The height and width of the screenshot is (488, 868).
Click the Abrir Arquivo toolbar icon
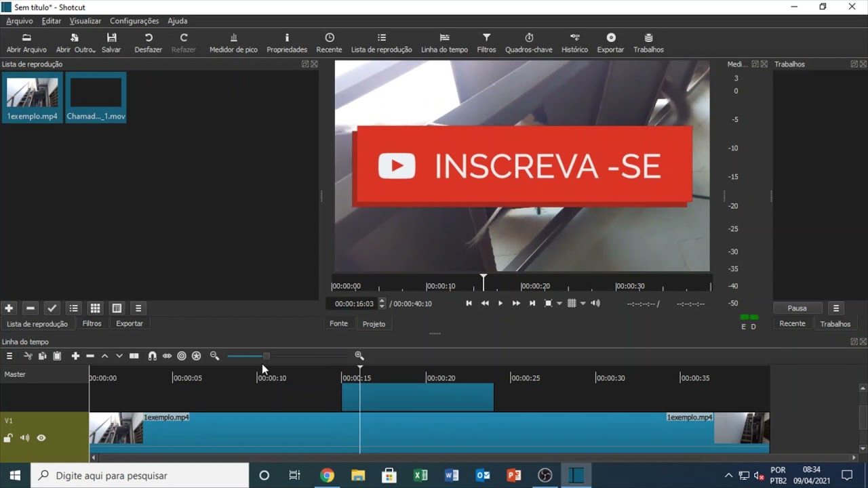[x=26, y=43]
